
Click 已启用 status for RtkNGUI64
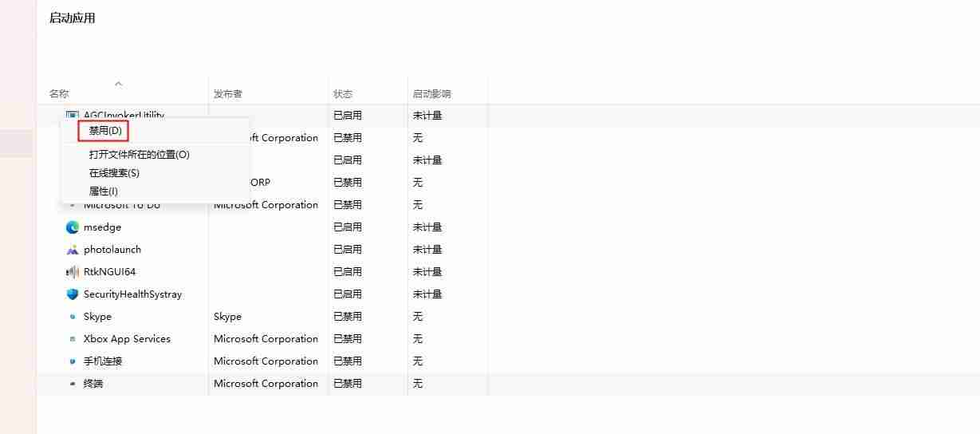point(348,272)
